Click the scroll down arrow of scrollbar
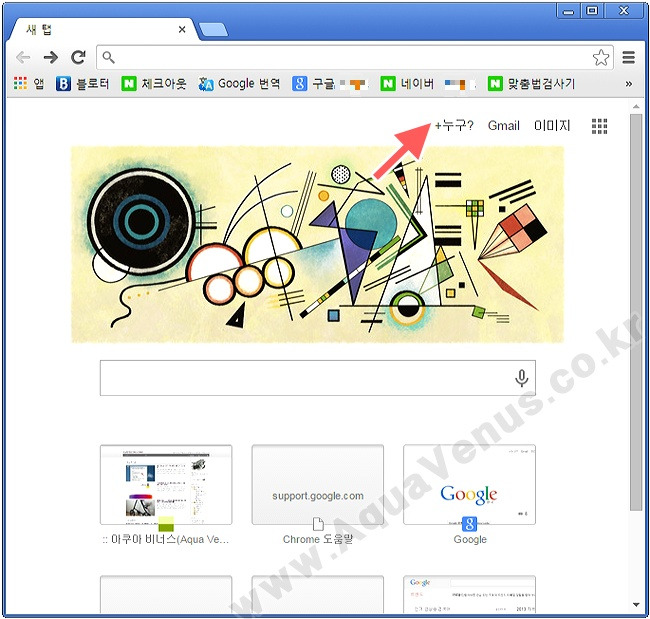This screenshot has height=619, width=650. point(636,604)
